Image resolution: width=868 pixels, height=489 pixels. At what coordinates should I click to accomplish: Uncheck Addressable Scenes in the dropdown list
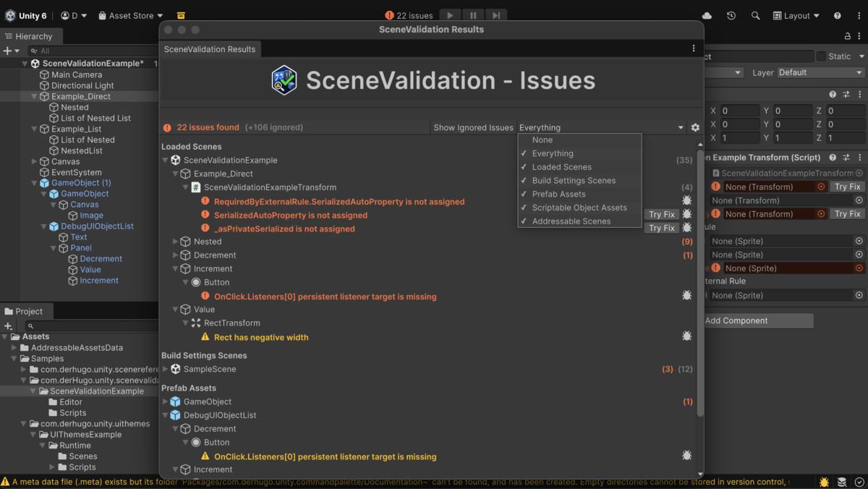tap(579, 221)
